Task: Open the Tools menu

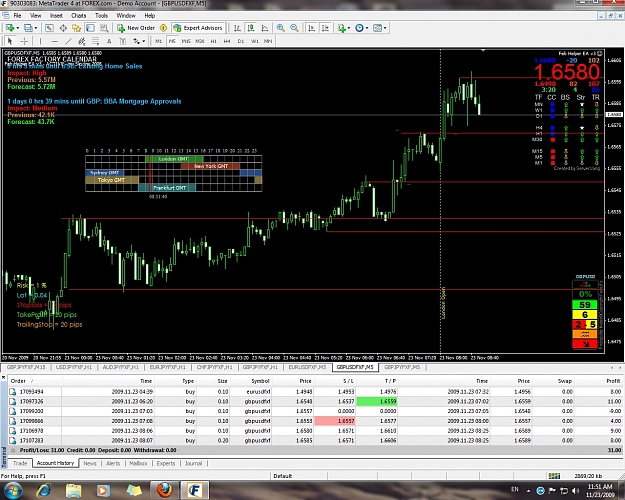Action: pyautogui.click(x=101, y=16)
